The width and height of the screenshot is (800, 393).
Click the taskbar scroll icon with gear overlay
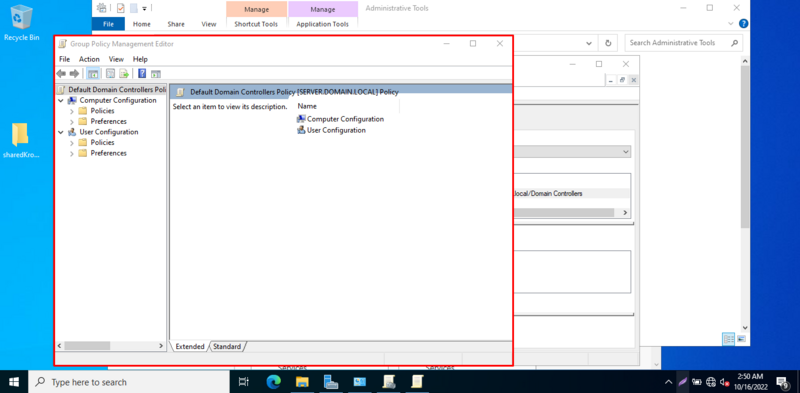tap(389, 381)
